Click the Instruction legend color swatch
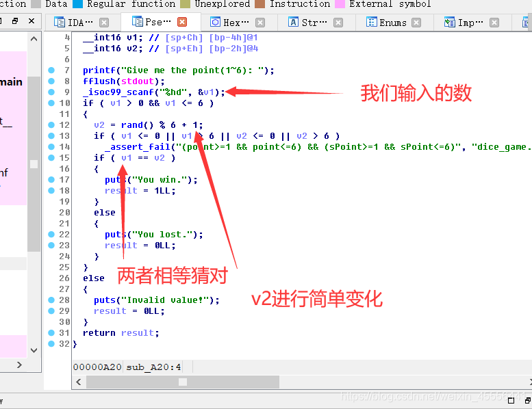The width and height of the screenshot is (532, 409). click(x=259, y=3)
